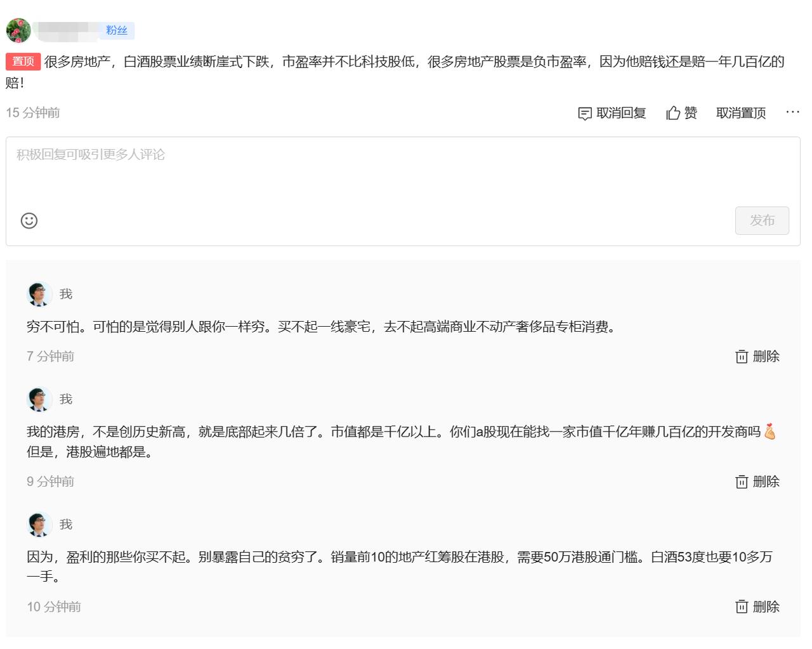Screen dimensions: 812x649
Task: Click 取消回复 to cancel replying
Action: pyautogui.click(x=621, y=113)
